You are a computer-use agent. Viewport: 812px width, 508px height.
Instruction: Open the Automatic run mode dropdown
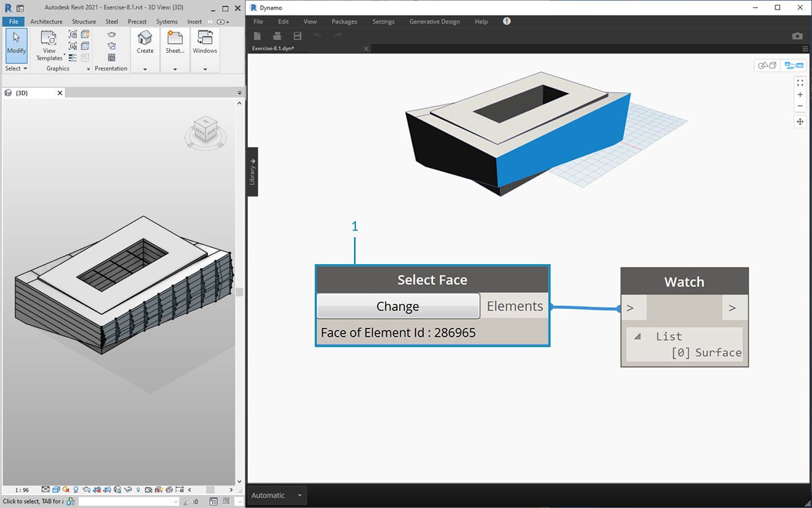click(x=277, y=495)
